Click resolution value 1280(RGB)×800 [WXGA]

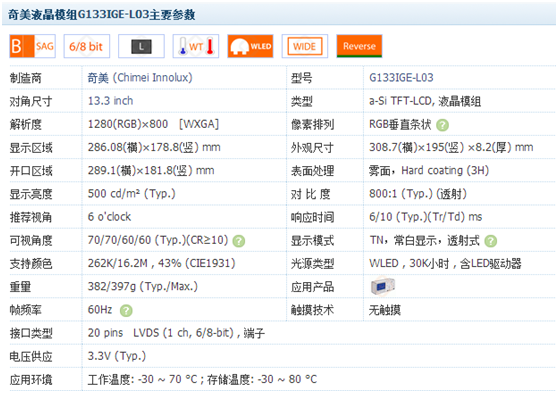153,124
